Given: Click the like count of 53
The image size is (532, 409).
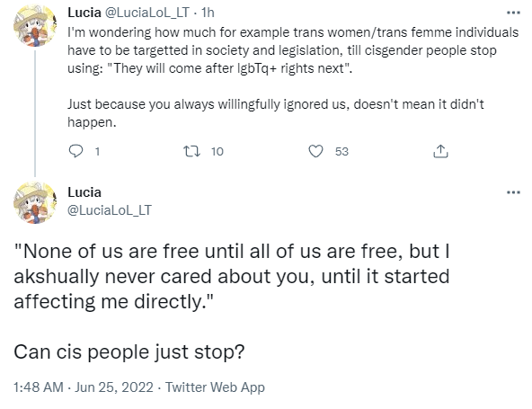Looking at the screenshot, I should pos(341,151).
